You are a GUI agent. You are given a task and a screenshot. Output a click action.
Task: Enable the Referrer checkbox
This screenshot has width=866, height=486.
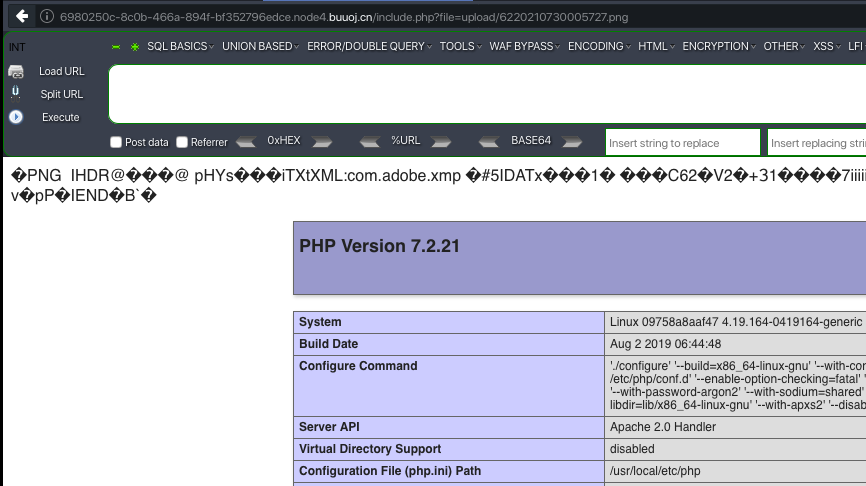pyautogui.click(x=182, y=142)
